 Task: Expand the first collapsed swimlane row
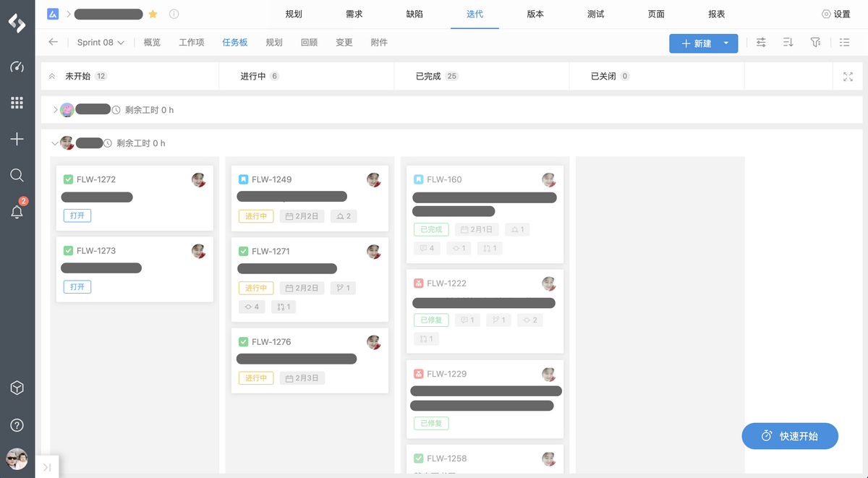55,110
